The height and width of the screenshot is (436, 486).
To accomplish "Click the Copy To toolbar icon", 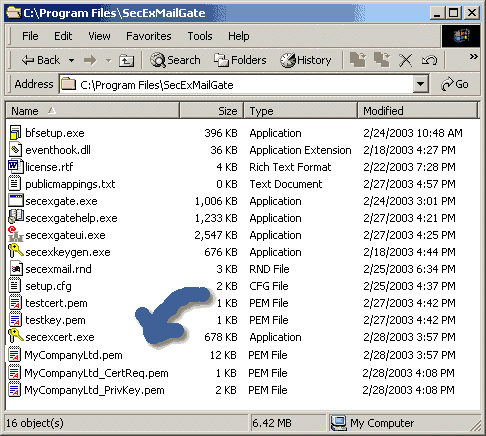I will point(382,60).
